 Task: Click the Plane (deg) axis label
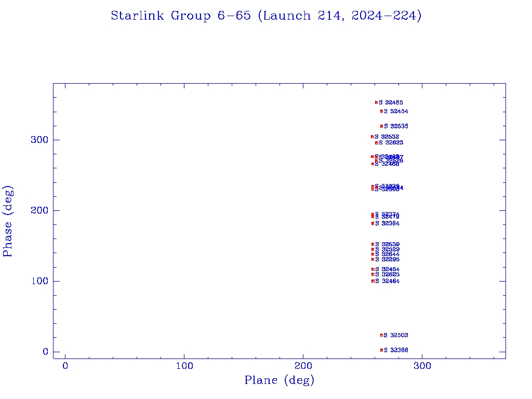click(x=280, y=380)
